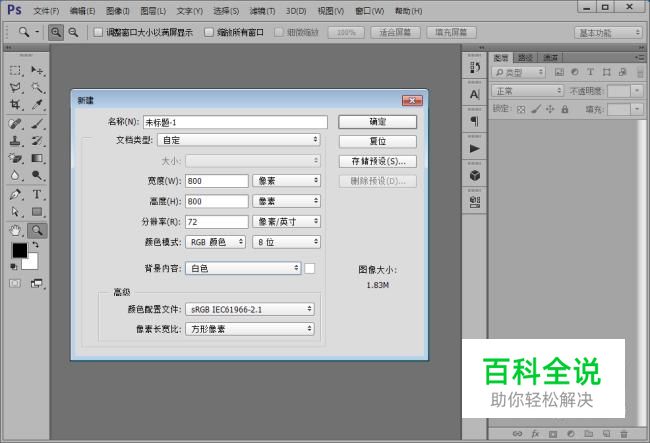This screenshot has width=650, height=443.
Task: Toggle pixel layer filter in Layers panel
Action: [x=559, y=72]
